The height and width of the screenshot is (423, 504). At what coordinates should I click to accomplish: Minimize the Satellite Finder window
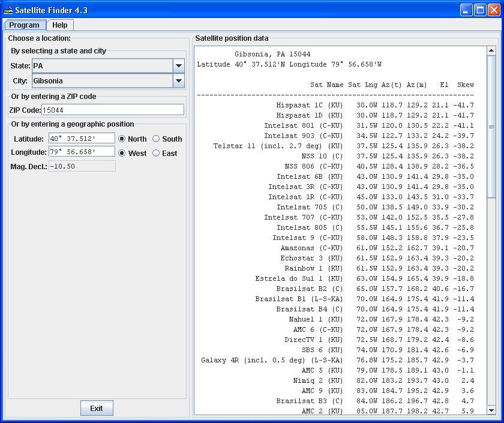coord(466,10)
